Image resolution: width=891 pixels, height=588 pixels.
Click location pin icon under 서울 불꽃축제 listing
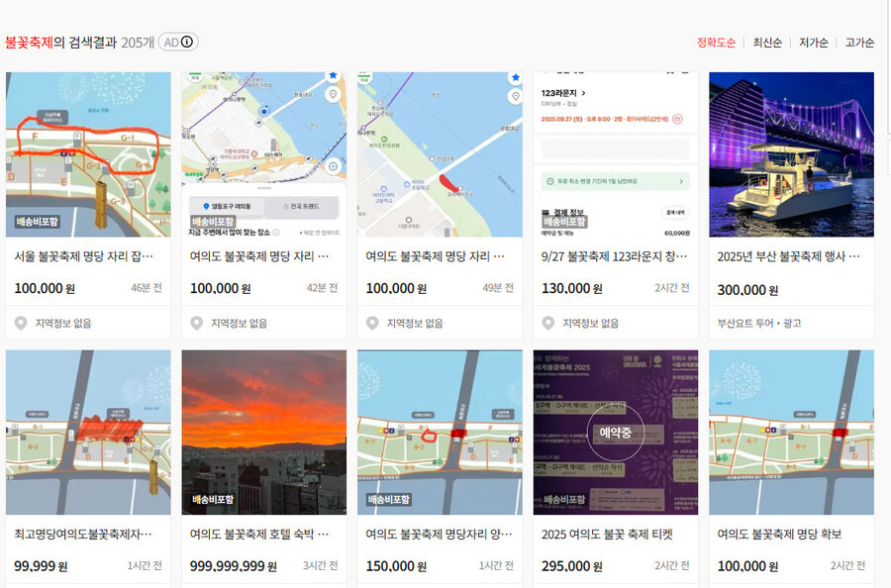[21, 323]
